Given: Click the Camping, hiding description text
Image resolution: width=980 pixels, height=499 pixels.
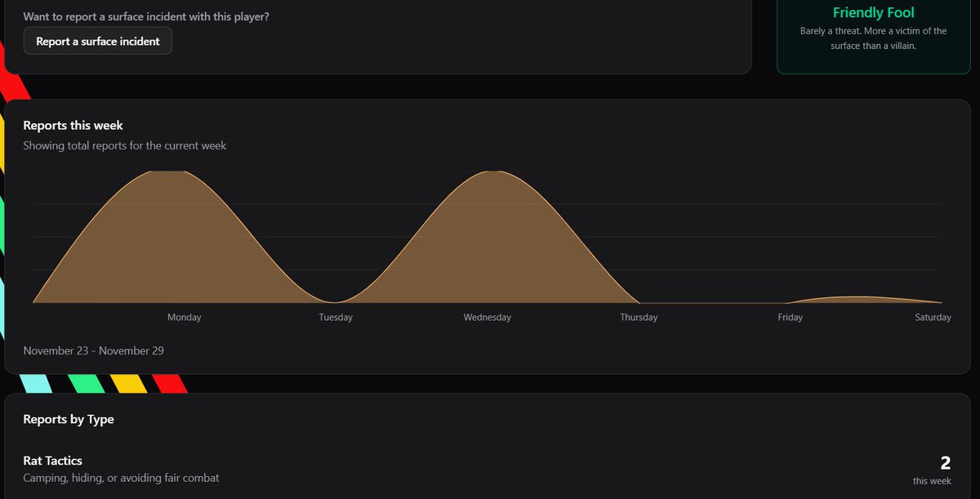Looking at the screenshot, I should pyautogui.click(x=121, y=478).
